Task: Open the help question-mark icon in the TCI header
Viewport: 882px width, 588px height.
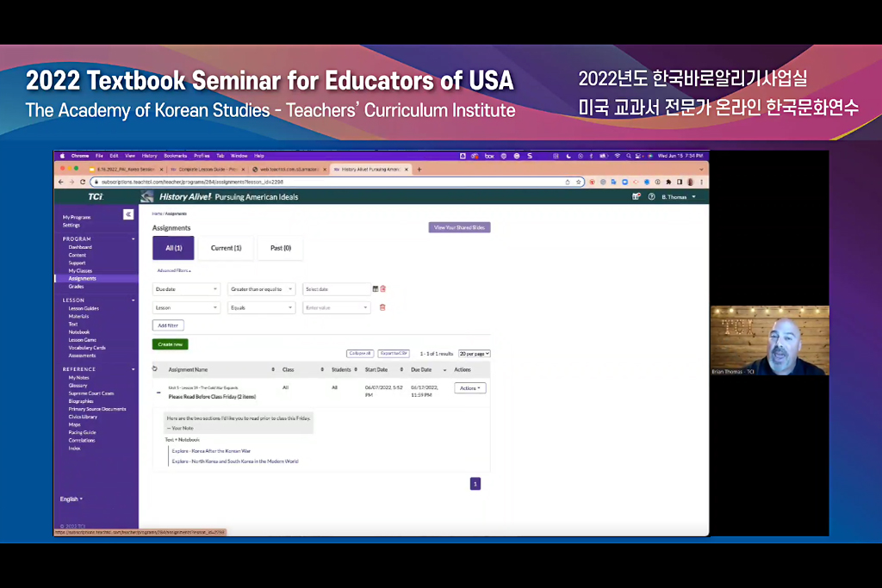Action: point(651,197)
